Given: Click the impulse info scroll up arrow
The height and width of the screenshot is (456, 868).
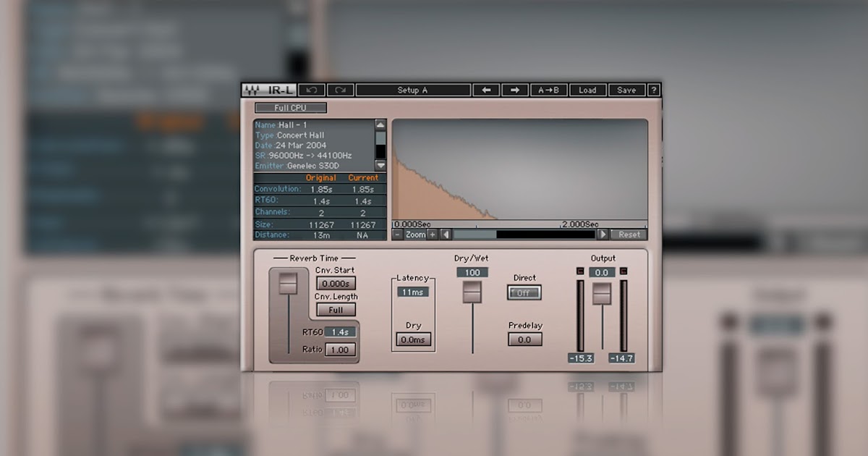Looking at the screenshot, I should click(380, 124).
